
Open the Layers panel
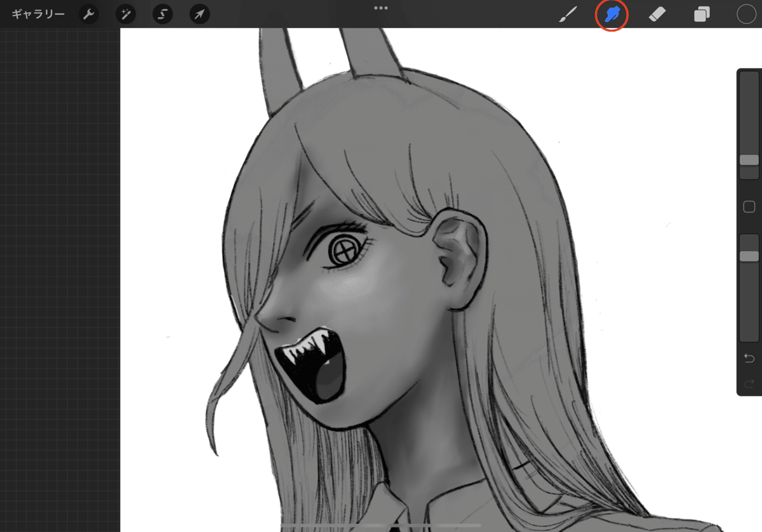point(702,14)
